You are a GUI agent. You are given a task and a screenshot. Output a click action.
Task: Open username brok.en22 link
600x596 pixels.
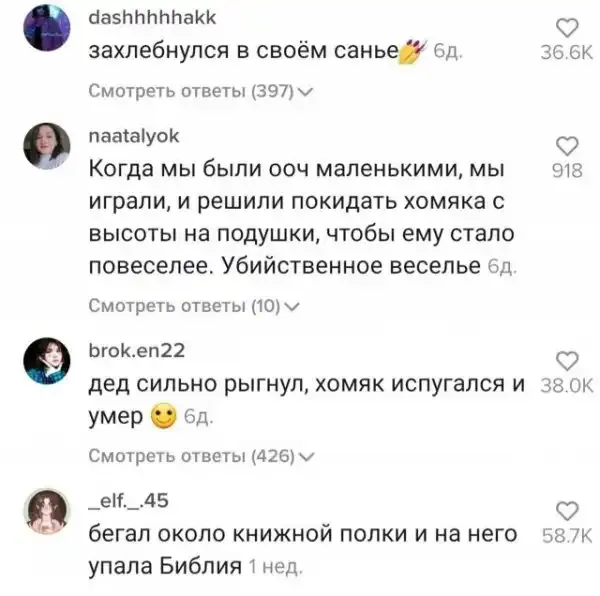(x=137, y=351)
